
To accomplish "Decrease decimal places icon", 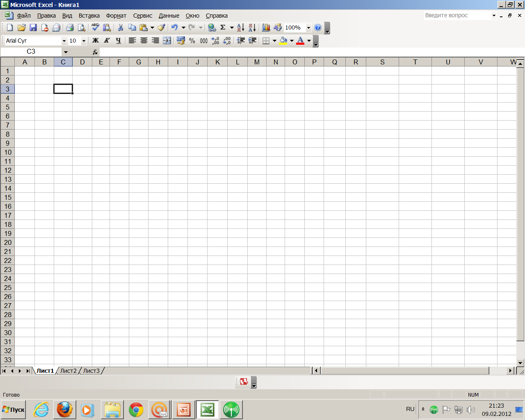I will 227,41.
